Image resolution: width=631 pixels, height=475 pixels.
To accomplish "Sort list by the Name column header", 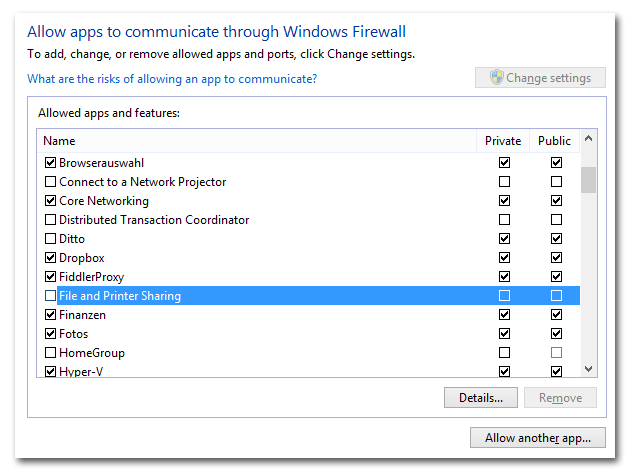I will (257, 141).
